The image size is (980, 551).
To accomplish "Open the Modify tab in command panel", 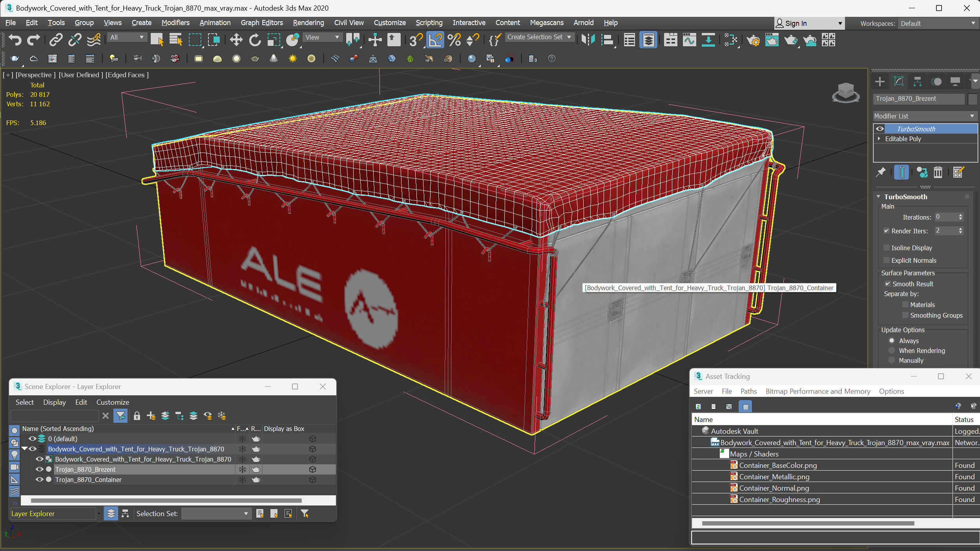I will [899, 82].
